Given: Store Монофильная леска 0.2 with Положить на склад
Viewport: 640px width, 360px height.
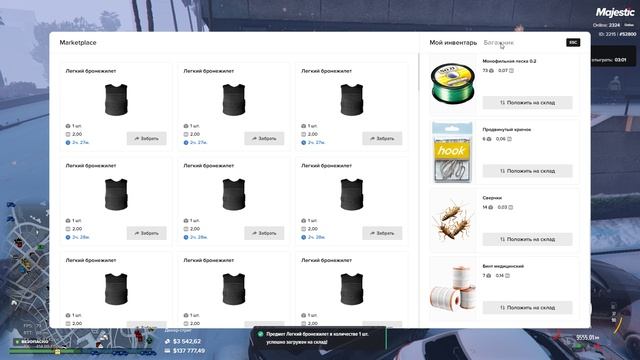Looking at the screenshot, I should (527, 102).
